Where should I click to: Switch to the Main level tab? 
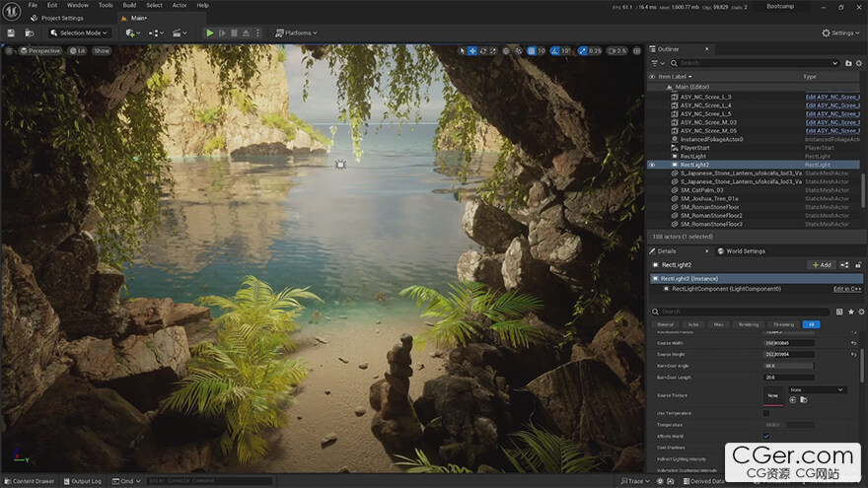(134, 19)
